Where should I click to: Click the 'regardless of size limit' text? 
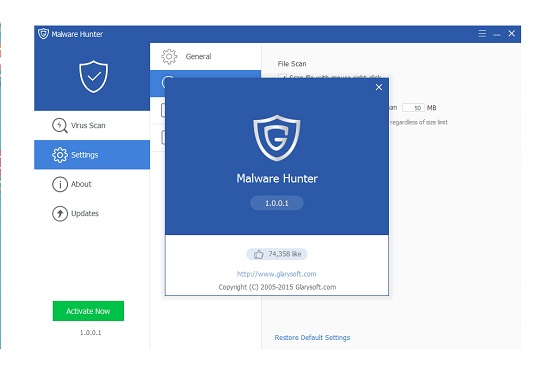[418, 122]
